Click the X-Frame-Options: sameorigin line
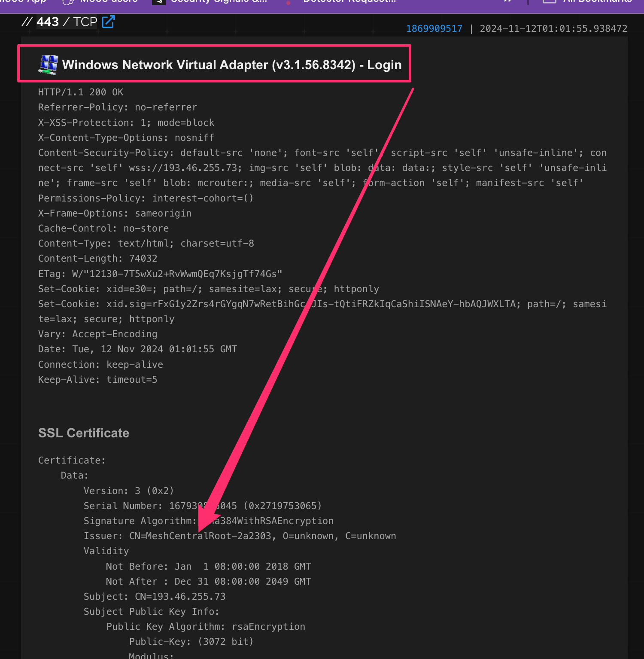 115,214
